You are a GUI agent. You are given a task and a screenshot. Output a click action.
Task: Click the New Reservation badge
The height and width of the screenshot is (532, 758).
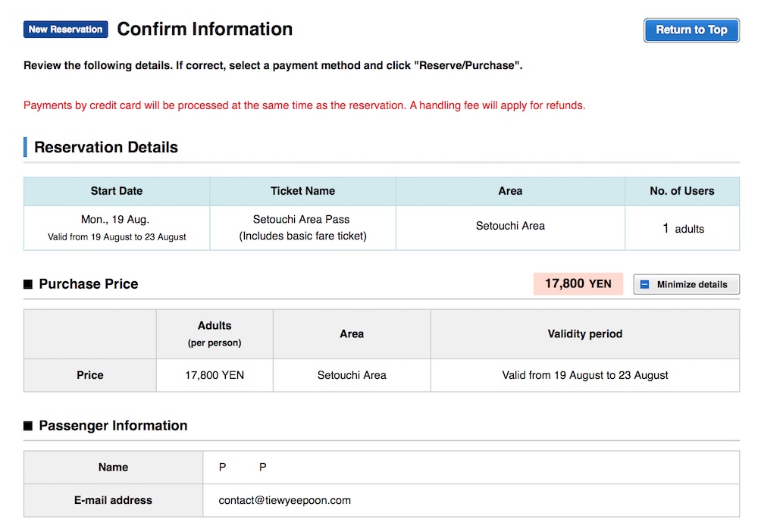pos(65,30)
